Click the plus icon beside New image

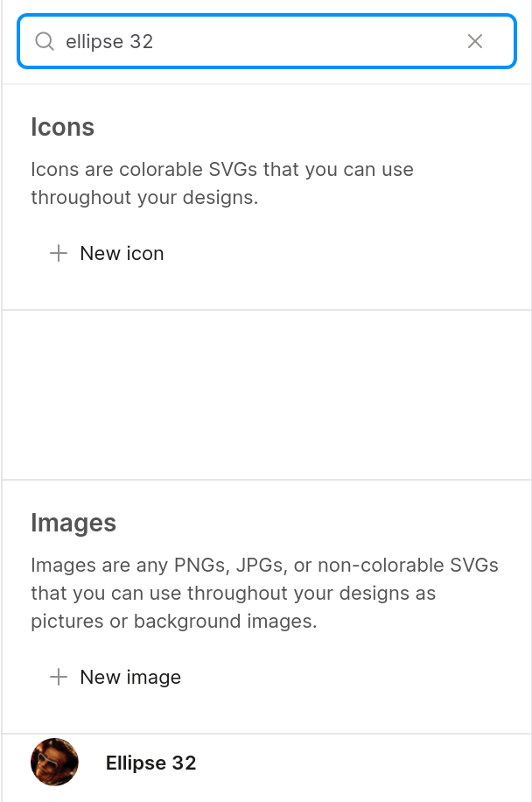[x=59, y=677]
